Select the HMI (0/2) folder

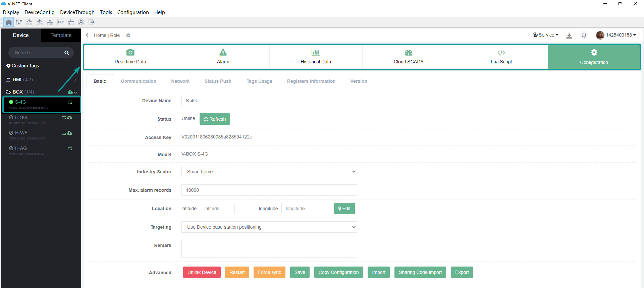click(x=19, y=79)
